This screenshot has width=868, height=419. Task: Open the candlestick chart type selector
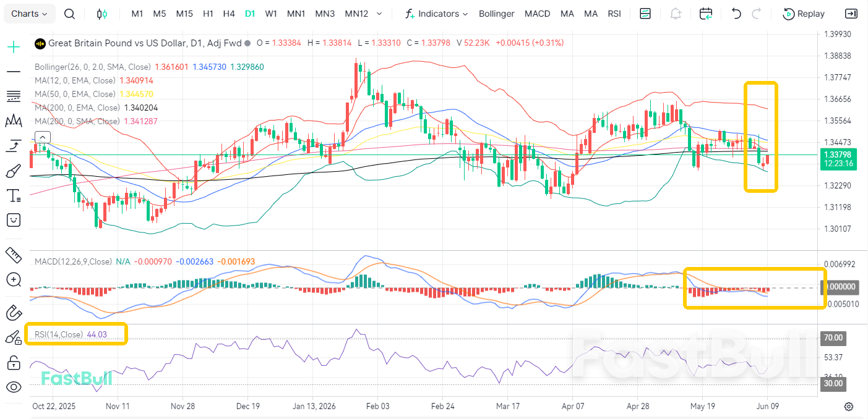pyautogui.click(x=102, y=14)
